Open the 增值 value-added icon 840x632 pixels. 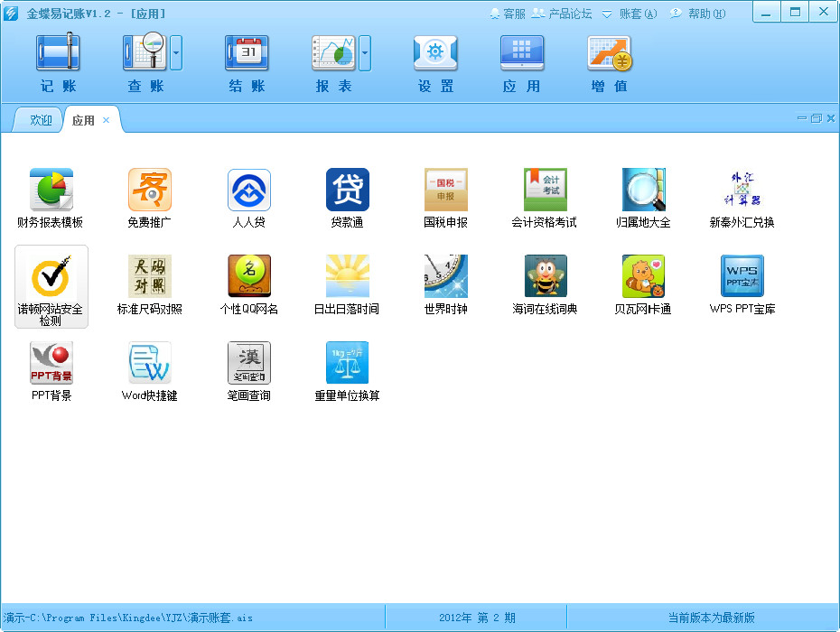[x=610, y=52]
